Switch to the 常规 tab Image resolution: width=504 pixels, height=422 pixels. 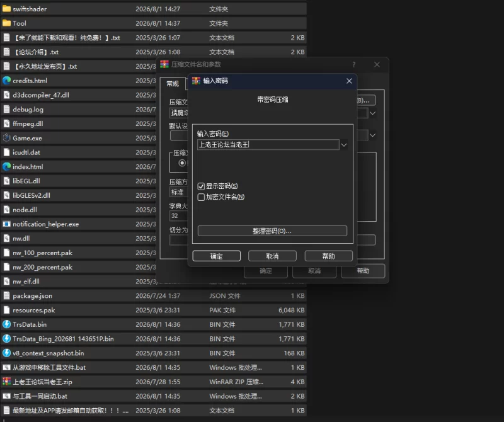pyautogui.click(x=173, y=84)
